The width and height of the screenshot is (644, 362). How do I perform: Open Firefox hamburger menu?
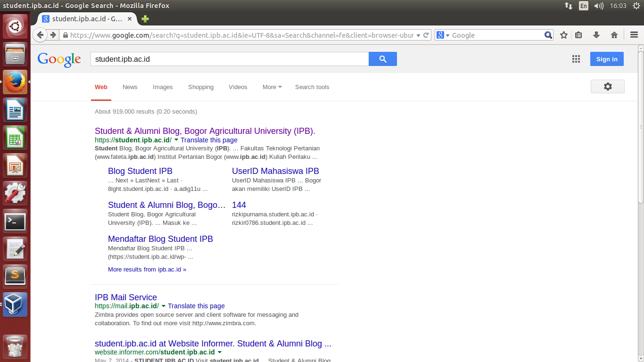634,35
